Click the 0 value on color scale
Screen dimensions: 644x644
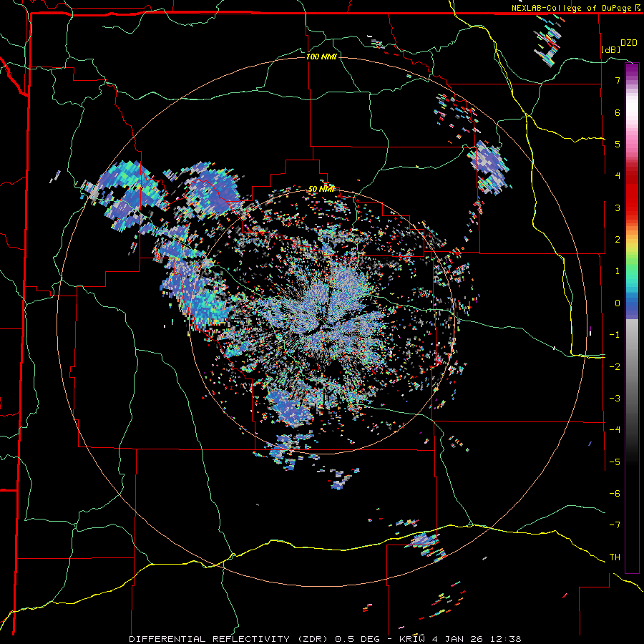(x=618, y=303)
